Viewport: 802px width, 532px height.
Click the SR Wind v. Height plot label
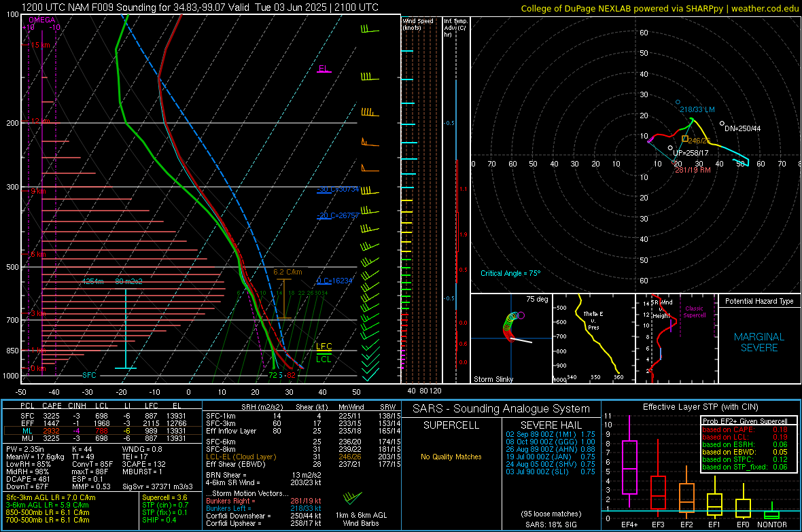click(662, 309)
